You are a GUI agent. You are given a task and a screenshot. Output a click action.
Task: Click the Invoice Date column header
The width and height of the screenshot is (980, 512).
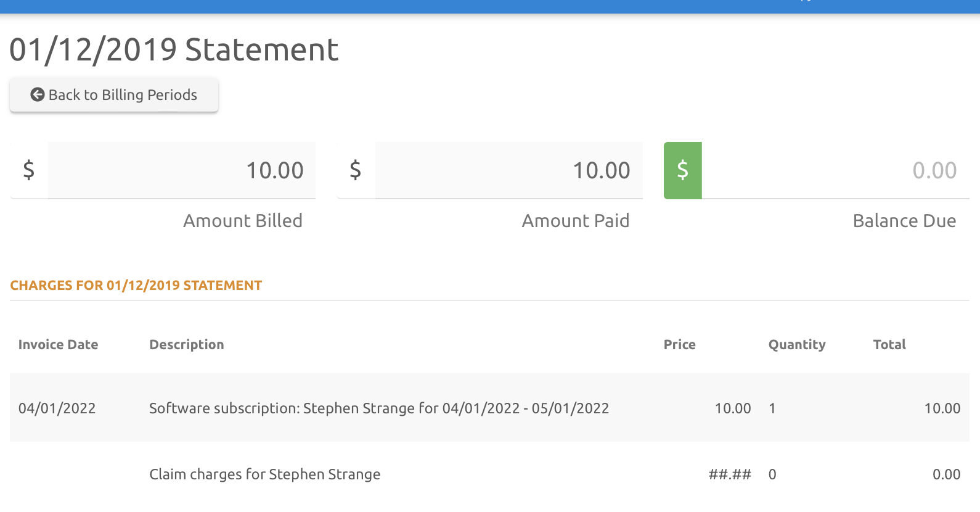click(59, 345)
